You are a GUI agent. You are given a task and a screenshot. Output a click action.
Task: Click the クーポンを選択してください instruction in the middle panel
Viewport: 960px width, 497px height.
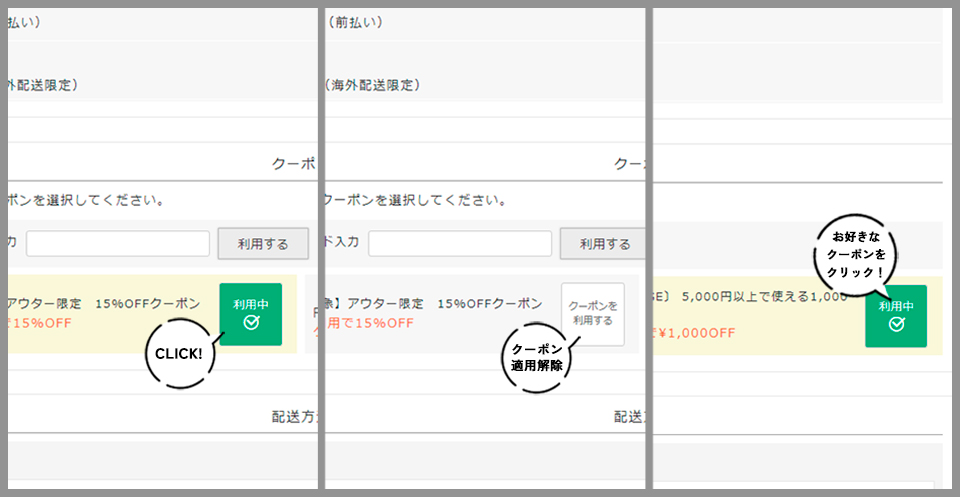pyautogui.click(x=414, y=199)
